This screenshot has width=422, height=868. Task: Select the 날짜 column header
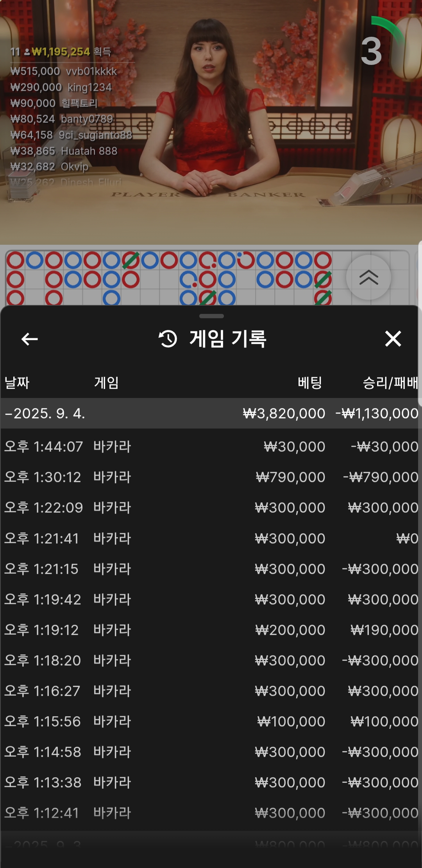[x=17, y=382]
